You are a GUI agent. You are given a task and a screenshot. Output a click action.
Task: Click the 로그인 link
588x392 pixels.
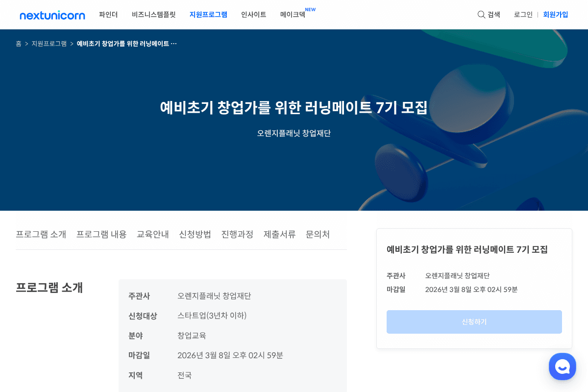[x=523, y=15]
